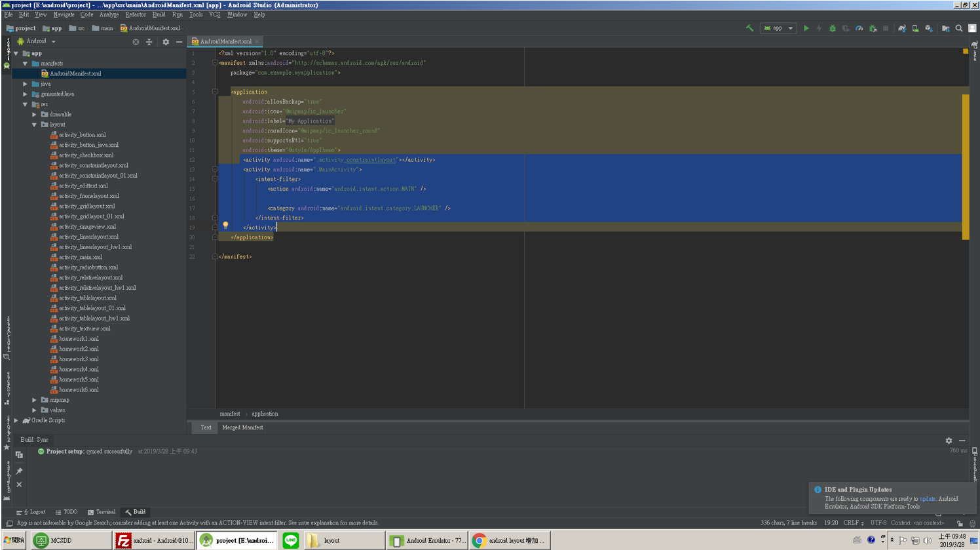Click the tool-window toggle icon in status bar

click(9, 523)
